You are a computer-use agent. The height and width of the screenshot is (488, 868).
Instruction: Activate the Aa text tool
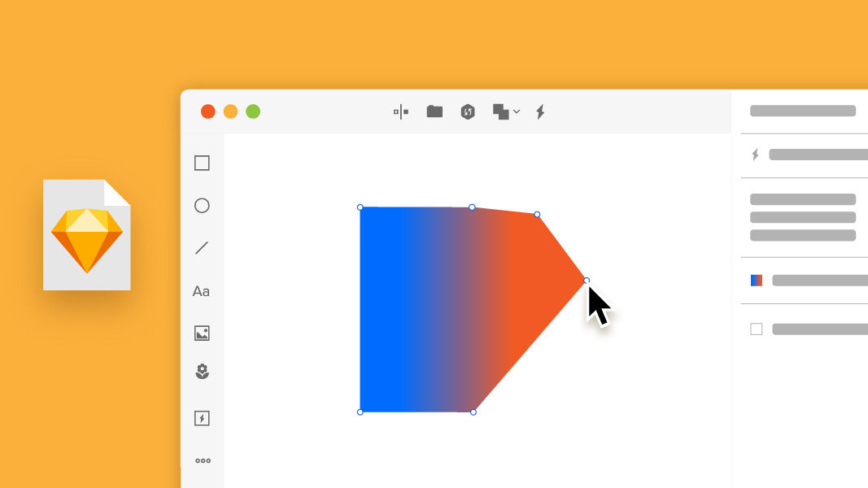point(201,291)
